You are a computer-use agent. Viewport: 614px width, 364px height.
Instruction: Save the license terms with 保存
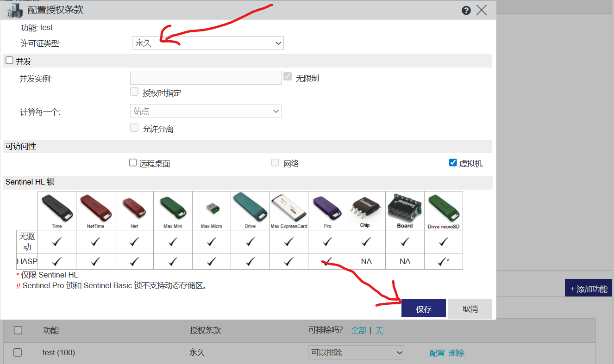(424, 309)
